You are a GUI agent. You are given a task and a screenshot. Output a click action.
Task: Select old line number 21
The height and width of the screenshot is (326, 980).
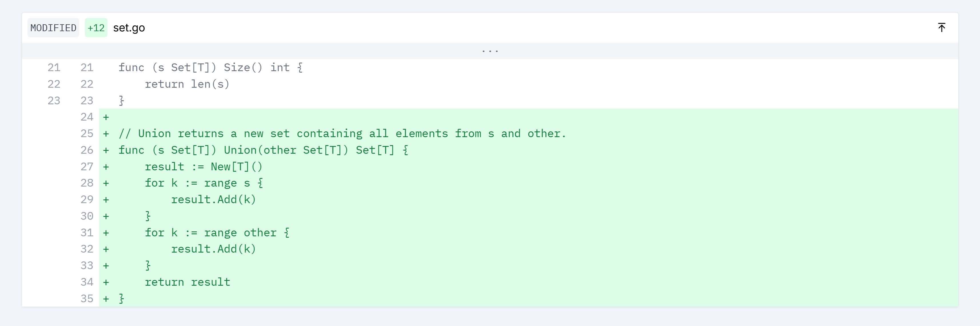[54, 68]
